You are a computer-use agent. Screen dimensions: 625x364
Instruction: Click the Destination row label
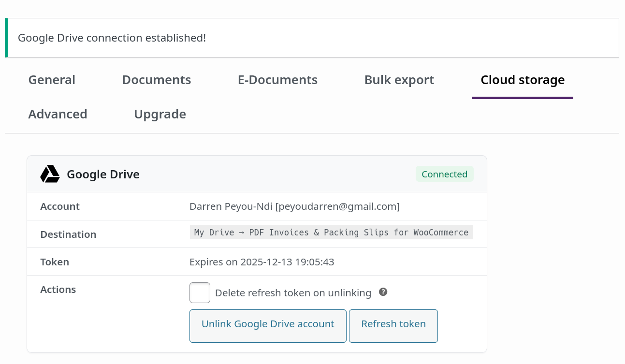(68, 234)
